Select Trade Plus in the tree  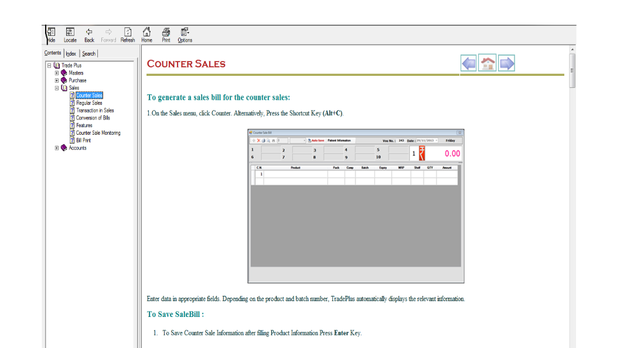click(71, 66)
